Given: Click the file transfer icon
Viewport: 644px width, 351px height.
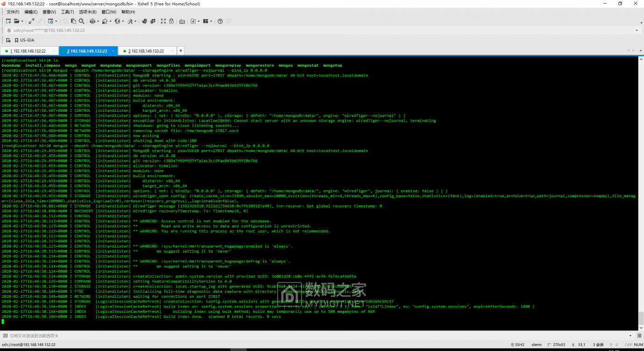Looking at the screenshot, I should [x=105, y=21].
